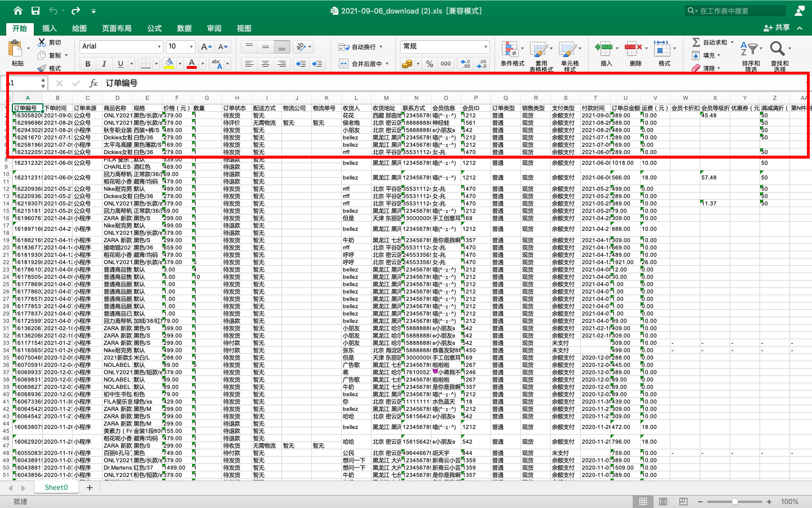Redo the last undone action
This screenshot has width=812, height=508.
pyautogui.click(x=76, y=11)
